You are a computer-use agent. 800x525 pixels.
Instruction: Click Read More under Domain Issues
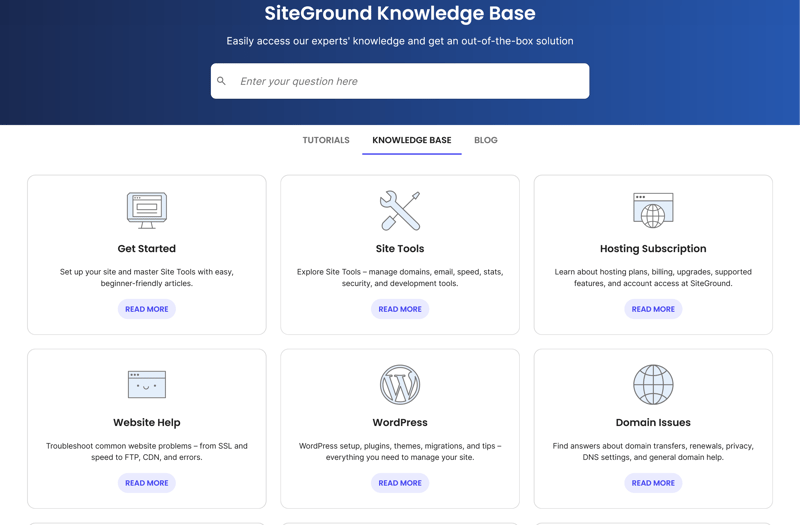point(653,483)
